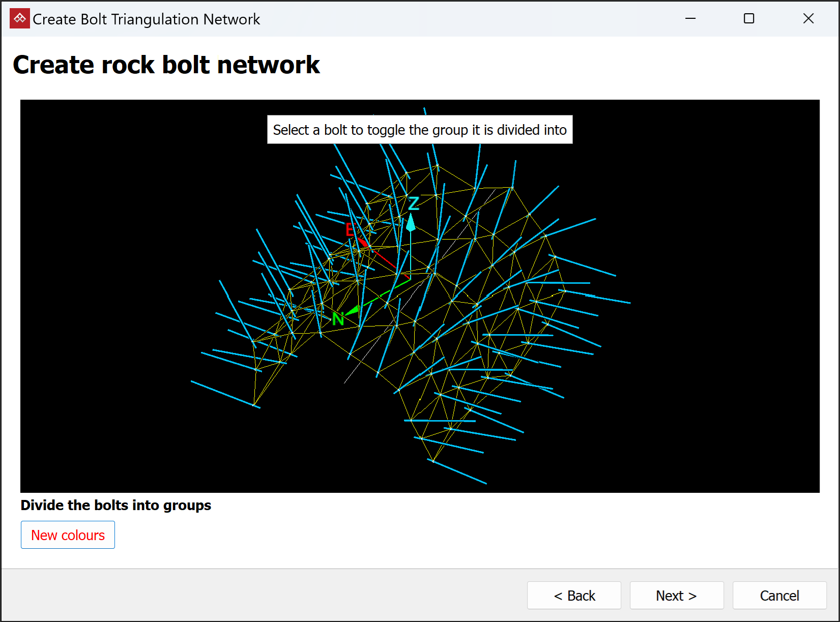Viewport: 840px width, 622px height.
Task: Click the cyan Z axis arrowhead
Action: tap(411, 223)
